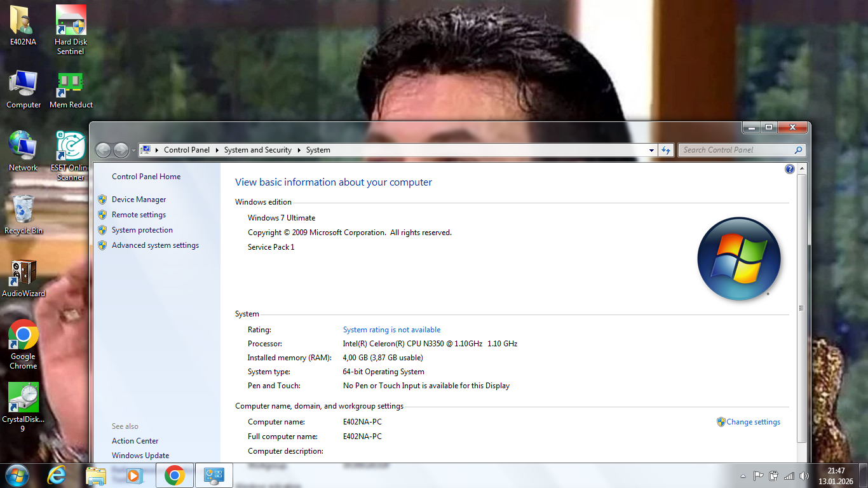This screenshot has width=868, height=488.
Task: Select Control Panel taskbar window button
Action: click(214, 475)
